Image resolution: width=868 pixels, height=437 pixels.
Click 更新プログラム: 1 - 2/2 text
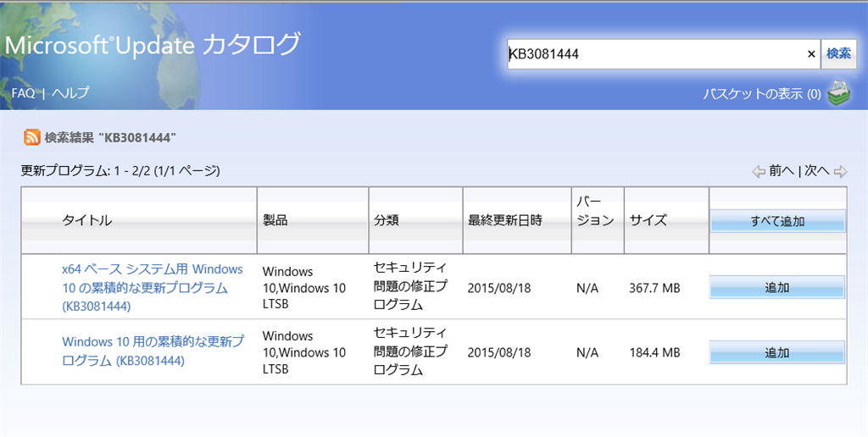120,171
